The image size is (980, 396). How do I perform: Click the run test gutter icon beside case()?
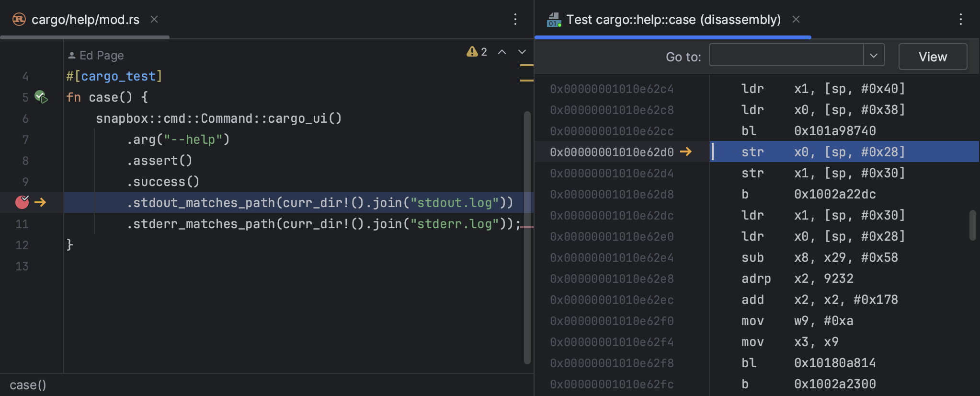41,97
